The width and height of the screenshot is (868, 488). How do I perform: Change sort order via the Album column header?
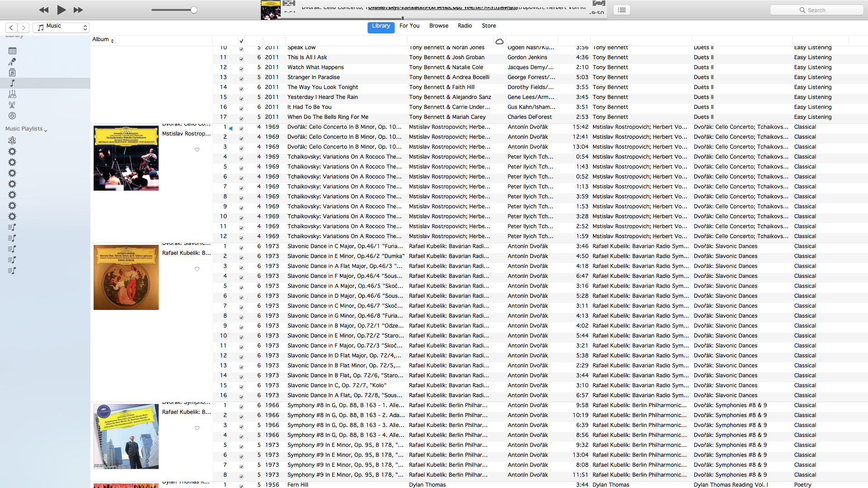pos(103,40)
